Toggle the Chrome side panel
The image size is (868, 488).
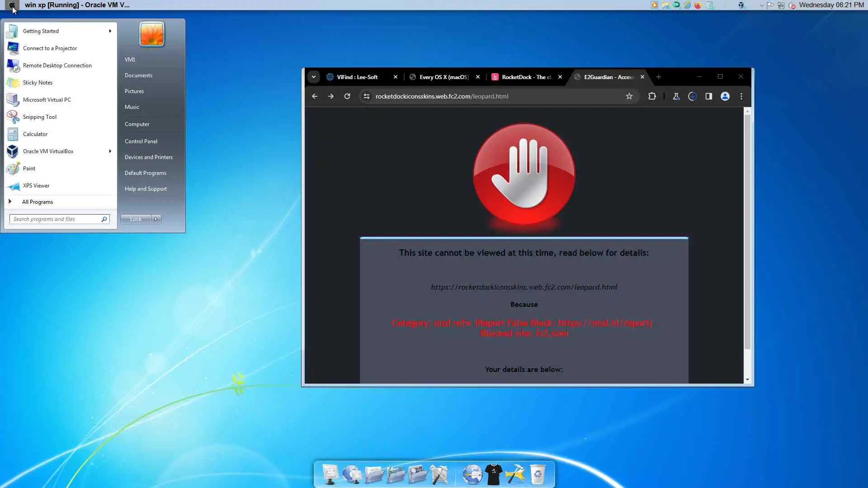point(708,96)
